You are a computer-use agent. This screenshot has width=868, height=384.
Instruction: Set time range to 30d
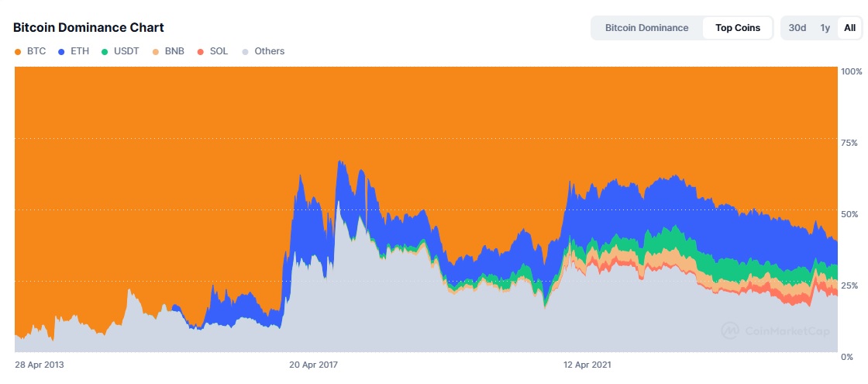797,28
